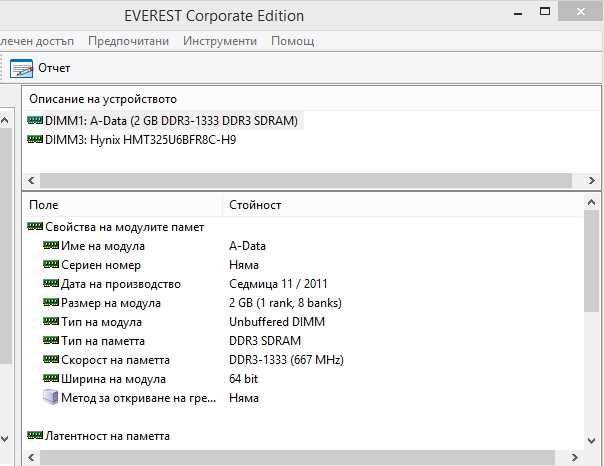Select the Ширина на модула field
Screen dimensions: 604x466
coord(113,379)
